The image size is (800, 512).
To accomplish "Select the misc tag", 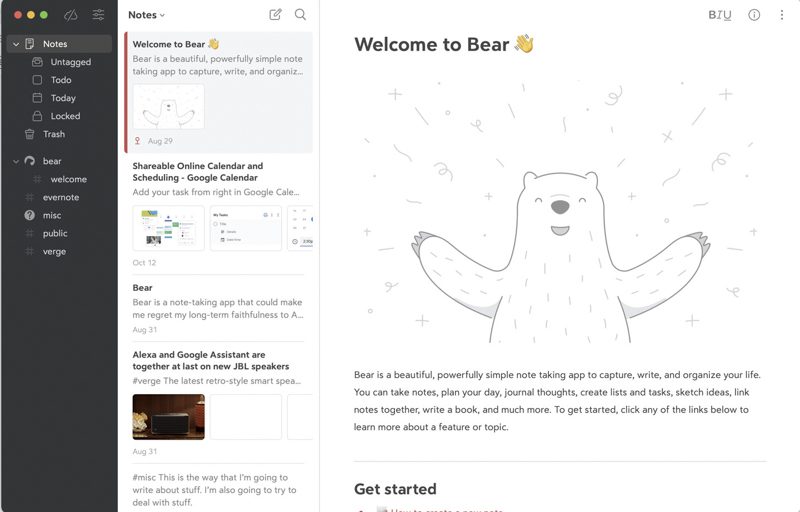I will pyautogui.click(x=52, y=215).
